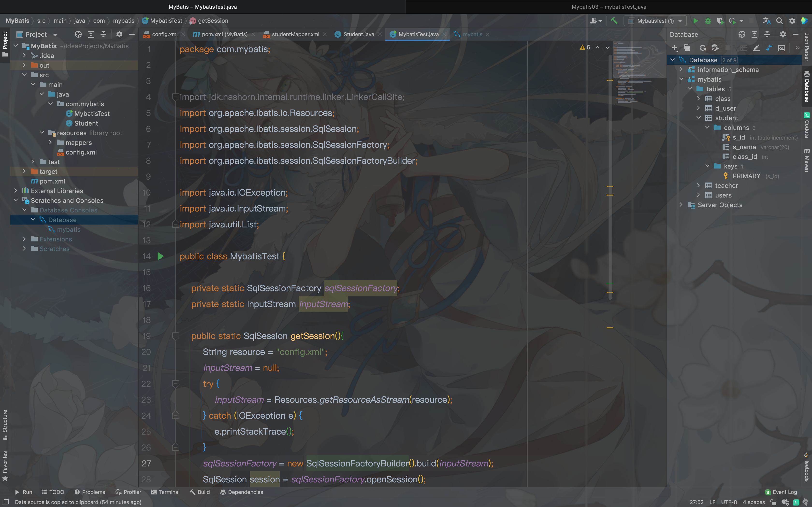Open the MybatisTest (1) run configuration dropdown
This screenshot has width=812, height=507.
pyautogui.click(x=655, y=21)
